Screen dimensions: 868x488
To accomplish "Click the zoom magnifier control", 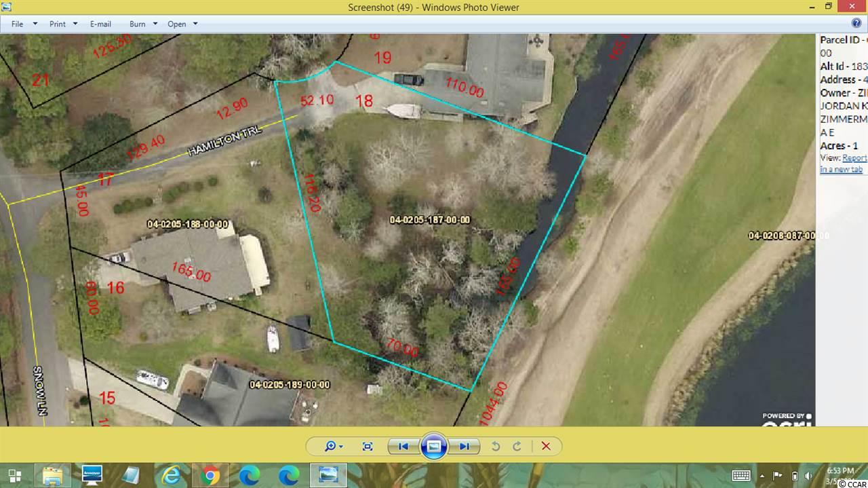I will pos(333,446).
